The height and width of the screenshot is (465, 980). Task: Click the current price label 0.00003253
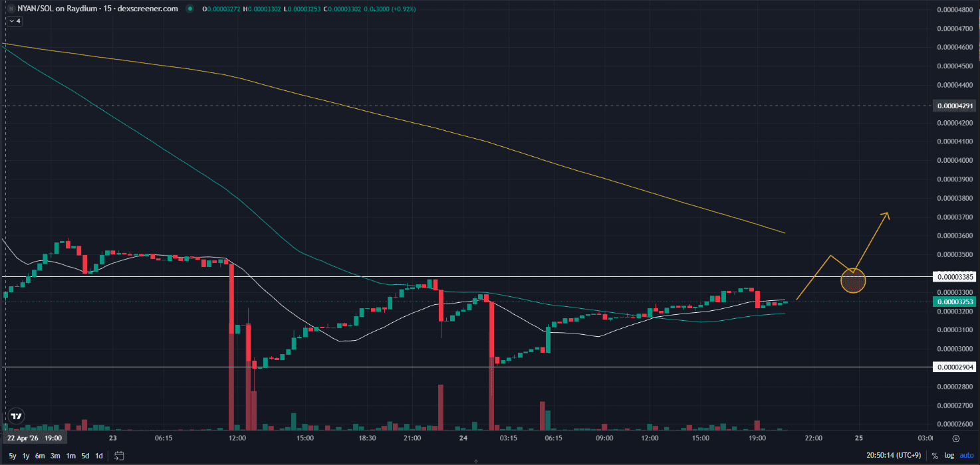(954, 302)
